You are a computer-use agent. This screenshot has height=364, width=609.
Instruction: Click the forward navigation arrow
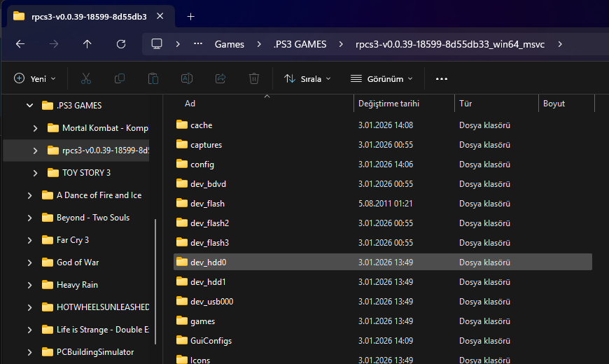coord(54,44)
